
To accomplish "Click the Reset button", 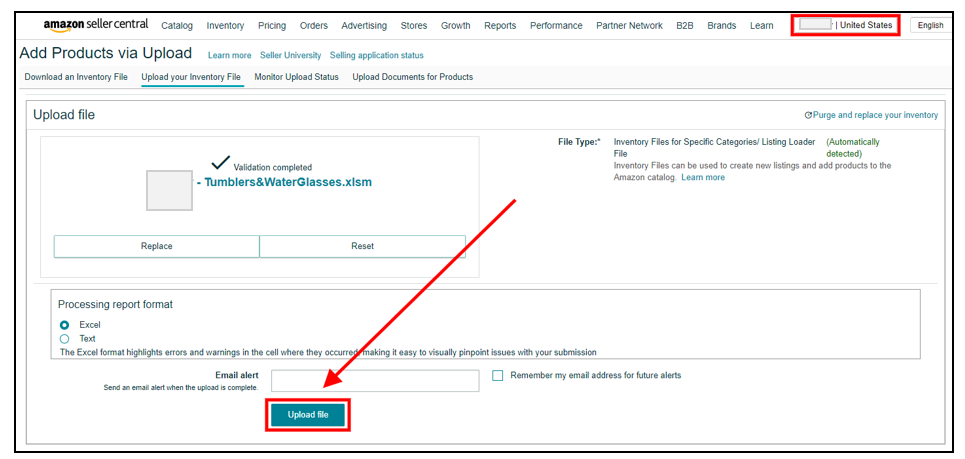I will (x=362, y=246).
